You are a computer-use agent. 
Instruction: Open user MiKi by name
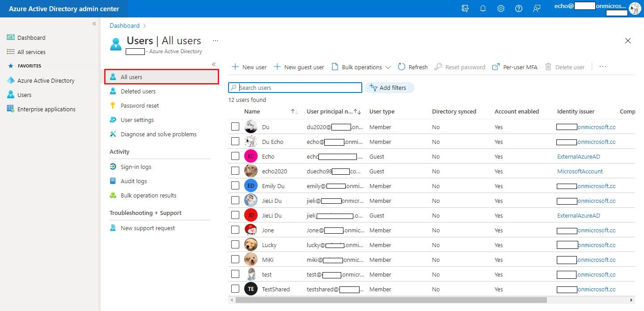[x=268, y=260]
